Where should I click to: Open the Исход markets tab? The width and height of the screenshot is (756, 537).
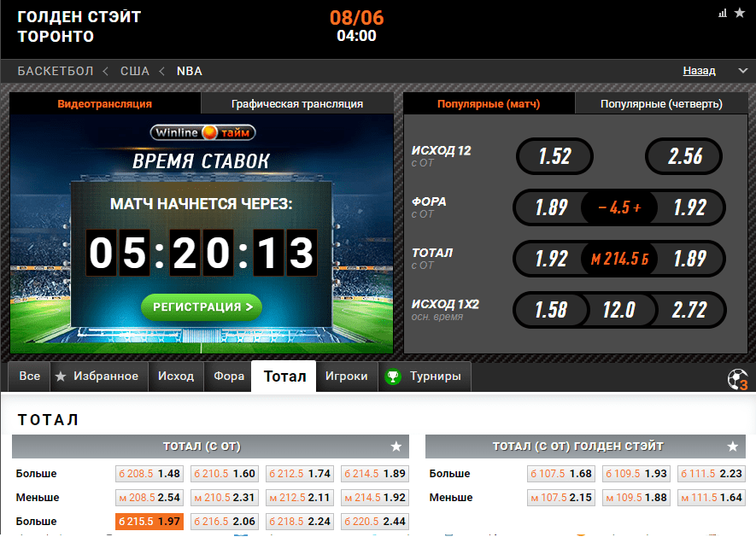[176, 376]
